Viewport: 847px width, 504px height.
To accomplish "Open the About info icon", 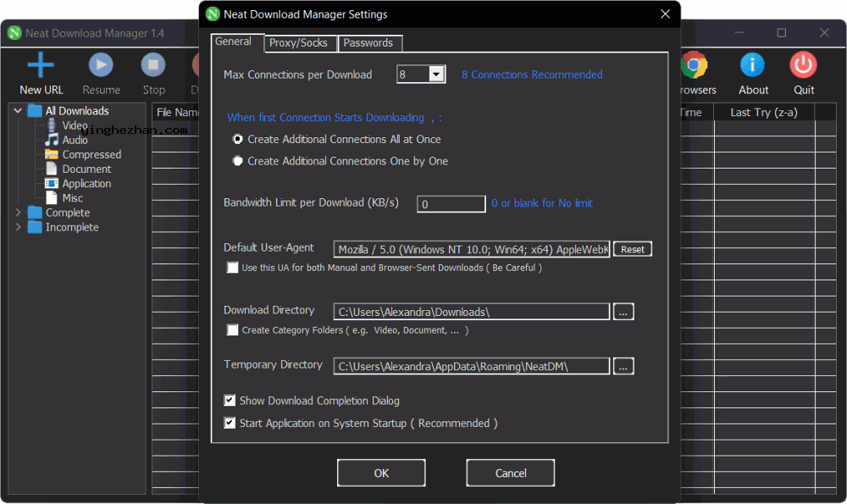I will [752, 65].
